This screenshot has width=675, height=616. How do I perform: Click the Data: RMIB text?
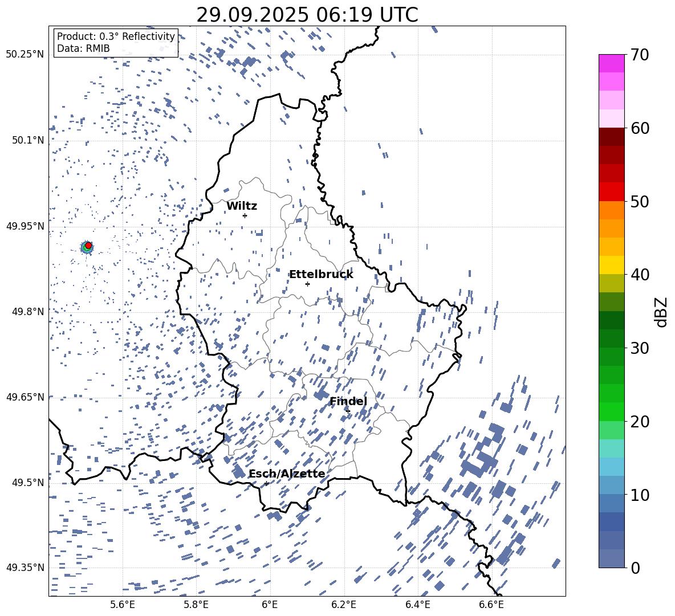coord(83,48)
